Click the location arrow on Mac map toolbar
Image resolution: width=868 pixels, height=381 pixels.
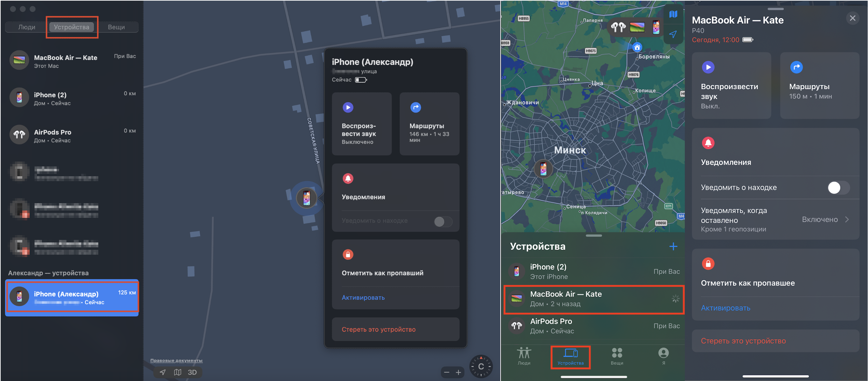click(x=163, y=372)
